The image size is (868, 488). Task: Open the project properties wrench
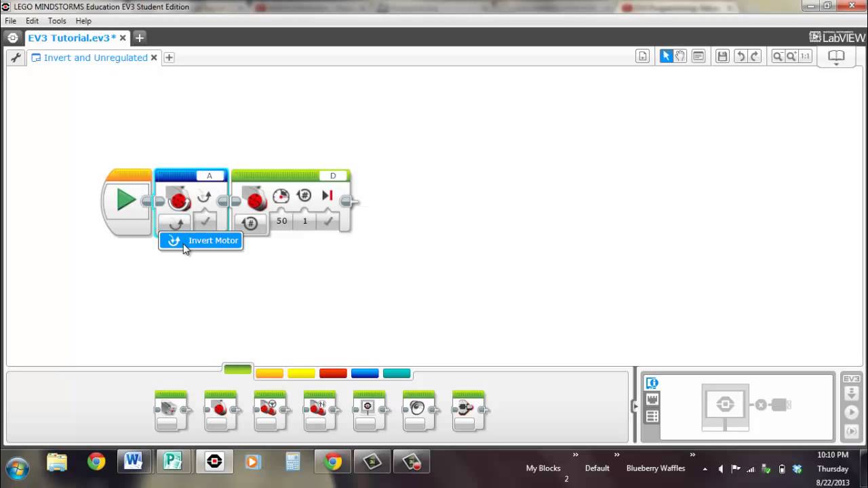coord(15,58)
